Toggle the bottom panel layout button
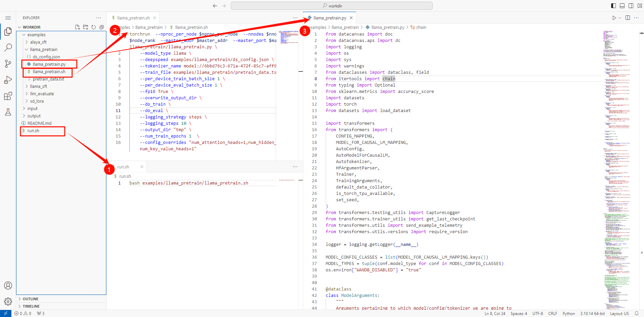 point(622,6)
